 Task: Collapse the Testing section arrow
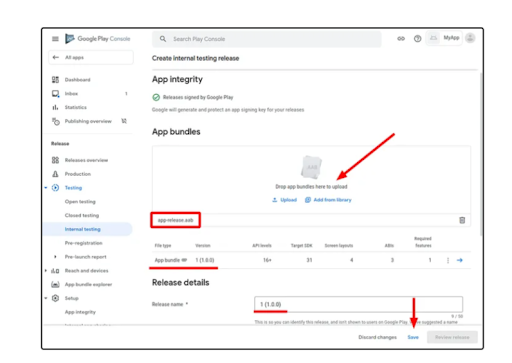46,188
